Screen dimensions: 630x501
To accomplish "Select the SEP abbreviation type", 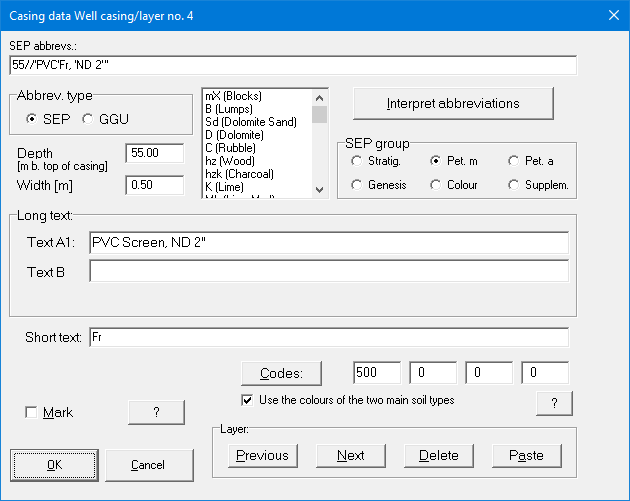I will (x=32, y=120).
